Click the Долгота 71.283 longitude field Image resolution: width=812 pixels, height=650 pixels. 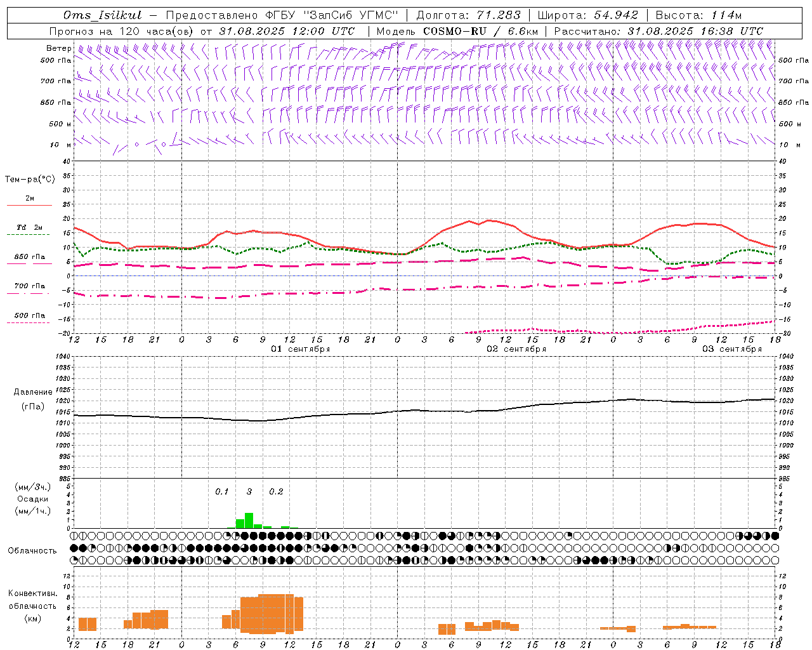pyautogui.click(x=468, y=15)
